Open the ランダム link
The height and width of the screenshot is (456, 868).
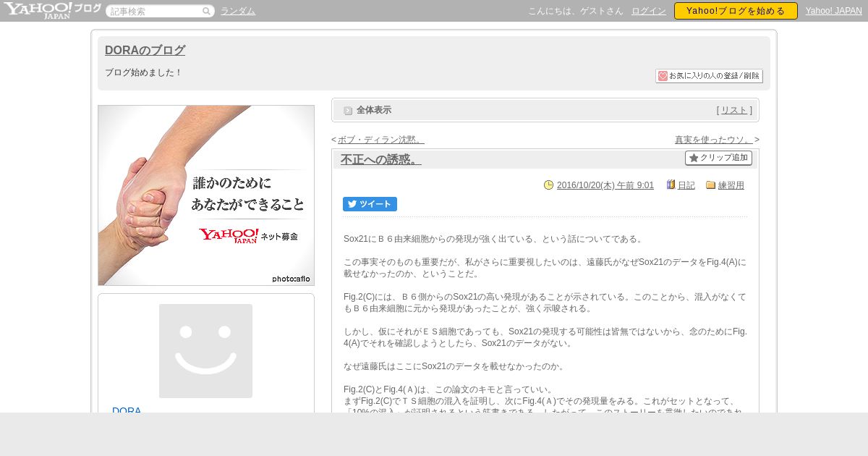click(238, 11)
